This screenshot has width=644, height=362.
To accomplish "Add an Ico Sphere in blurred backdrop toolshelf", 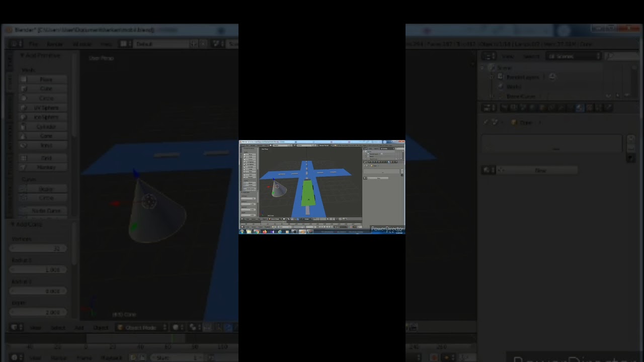I will pyautogui.click(x=43, y=117).
